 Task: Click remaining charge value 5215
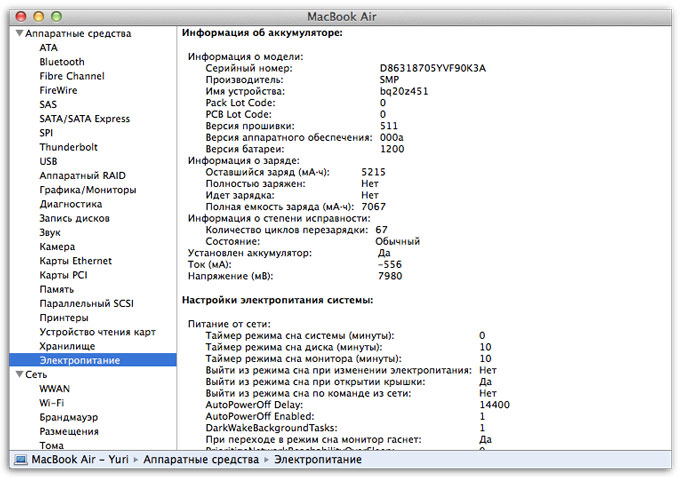pyautogui.click(x=373, y=172)
